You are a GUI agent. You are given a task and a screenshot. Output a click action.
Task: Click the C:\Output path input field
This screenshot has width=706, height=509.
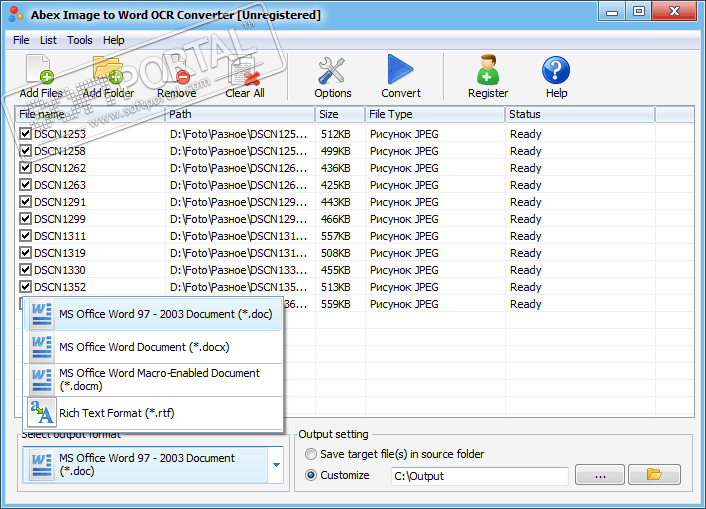click(480, 476)
